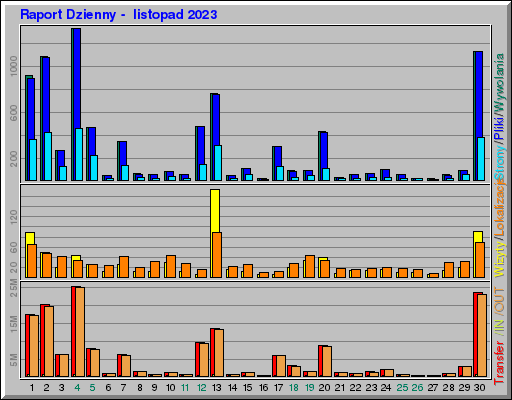Viewport: 512px width, 400px height.
Task: Select day label '10' on the x-axis
Action: point(170,388)
